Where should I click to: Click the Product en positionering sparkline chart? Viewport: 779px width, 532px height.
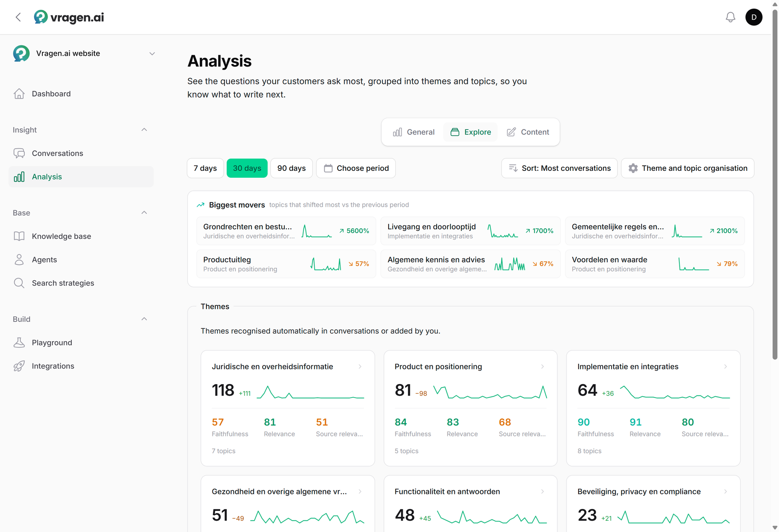490,392
